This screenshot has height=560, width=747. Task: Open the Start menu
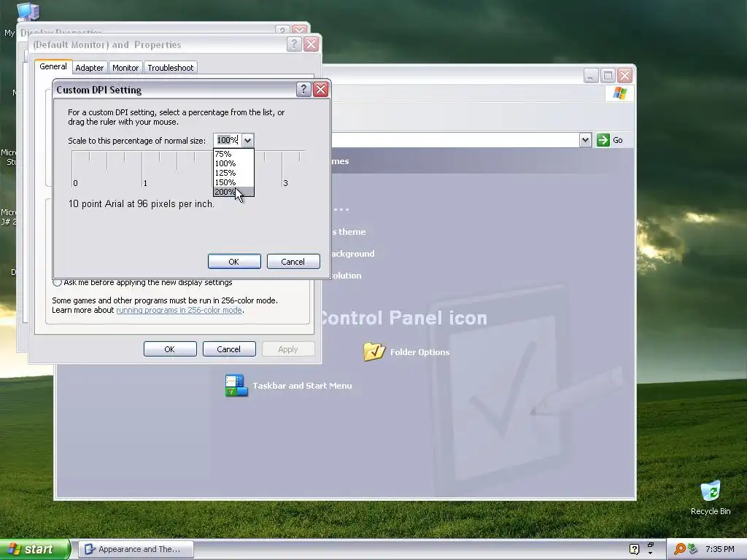pos(35,549)
